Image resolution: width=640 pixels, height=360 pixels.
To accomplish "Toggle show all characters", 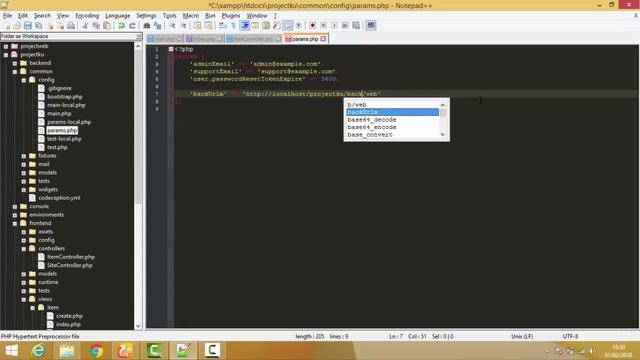I will point(234,25).
